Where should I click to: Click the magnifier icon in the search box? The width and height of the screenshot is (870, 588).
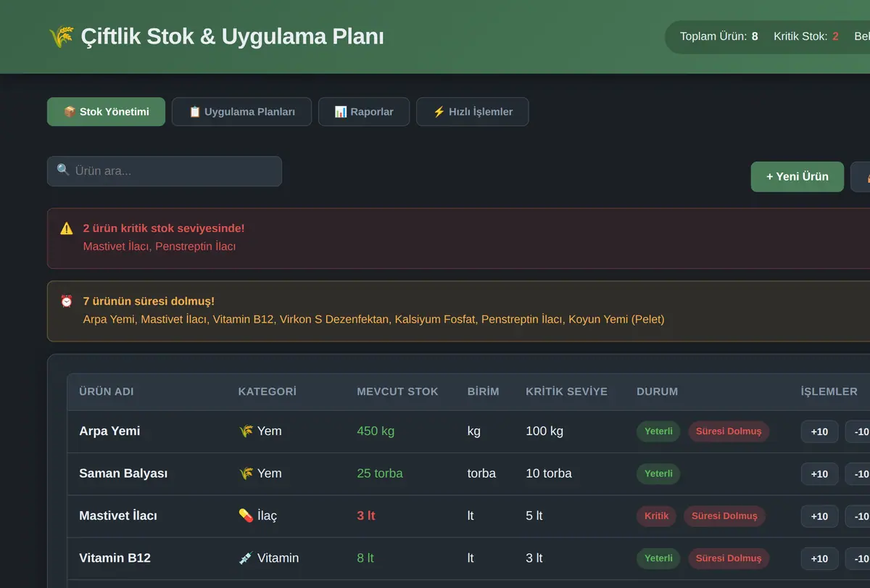pos(63,170)
